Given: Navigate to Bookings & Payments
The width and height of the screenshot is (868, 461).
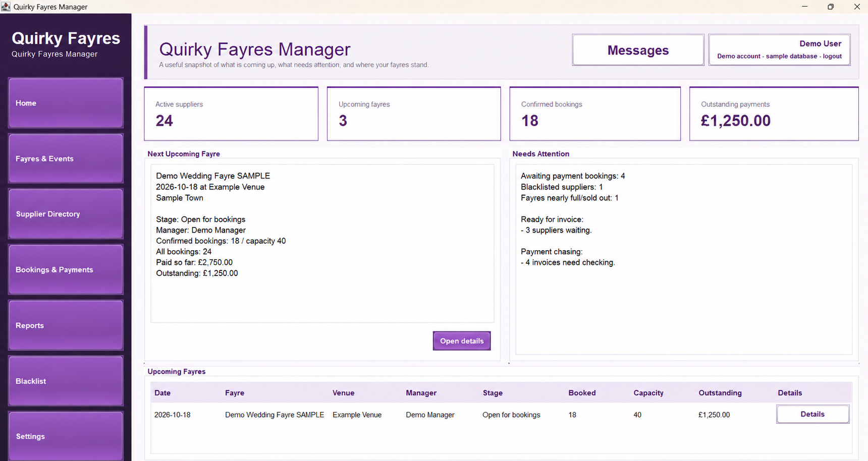Looking at the screenshot, I should click(x=66, y=270).
